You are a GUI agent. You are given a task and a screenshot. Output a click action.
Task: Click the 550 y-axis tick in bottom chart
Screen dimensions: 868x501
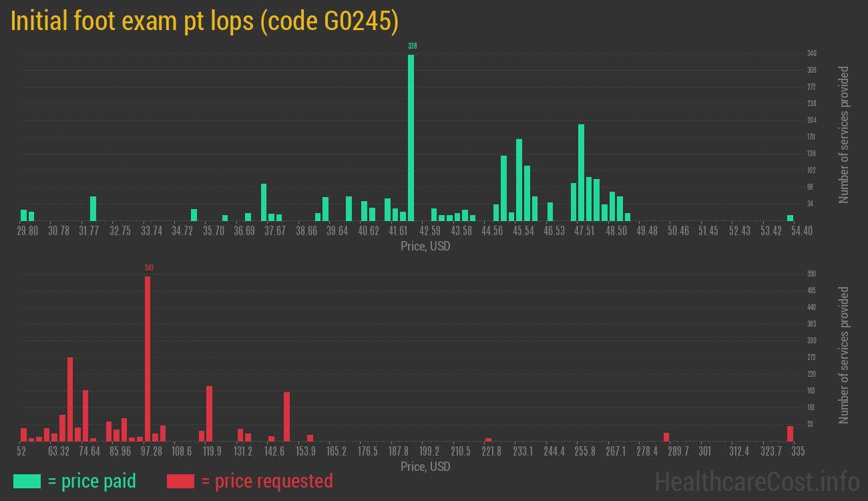click(811, 274)
